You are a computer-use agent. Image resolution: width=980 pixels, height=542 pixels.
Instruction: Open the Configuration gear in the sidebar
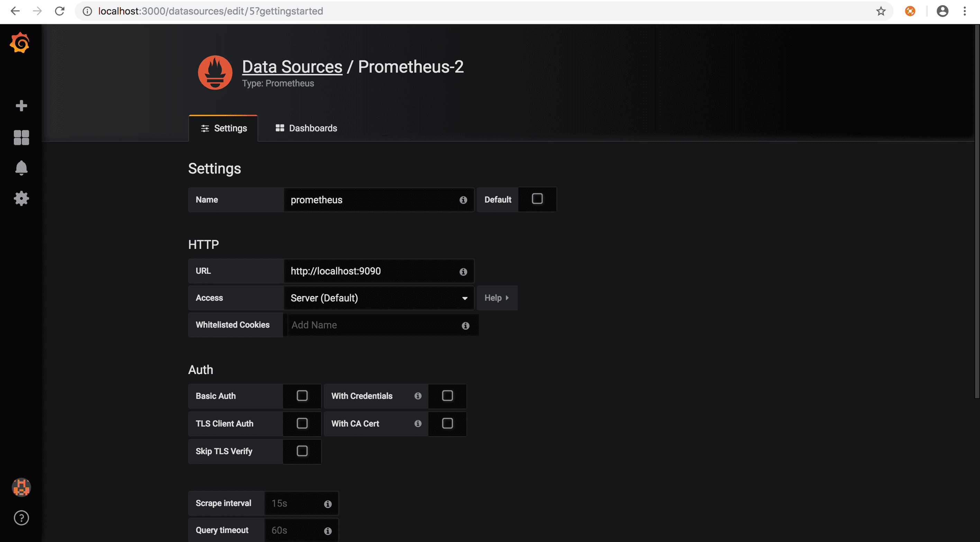tap(21, 198)
